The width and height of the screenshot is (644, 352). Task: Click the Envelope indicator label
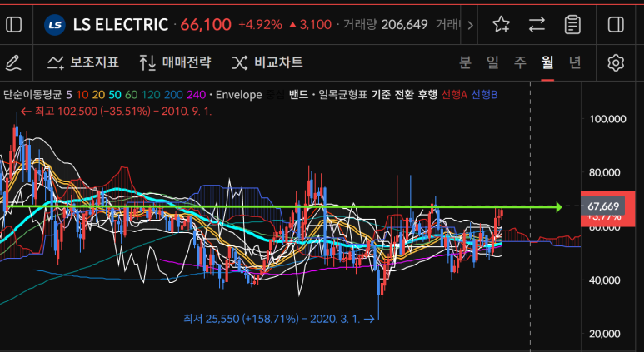pos(238,95)
